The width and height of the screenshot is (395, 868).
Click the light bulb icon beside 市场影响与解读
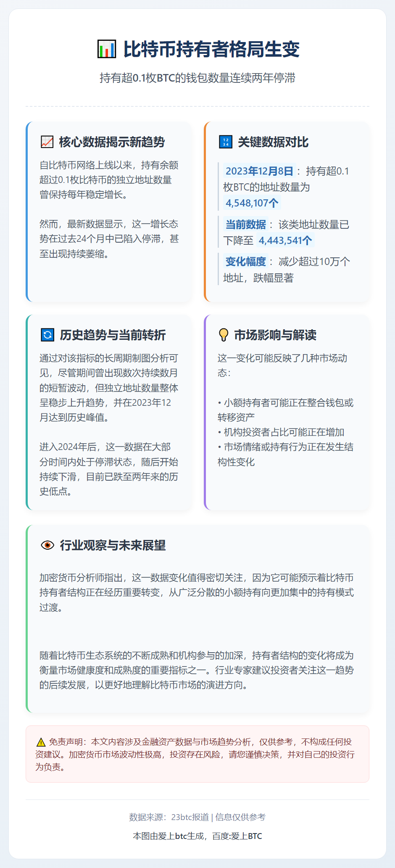[224, 335]
